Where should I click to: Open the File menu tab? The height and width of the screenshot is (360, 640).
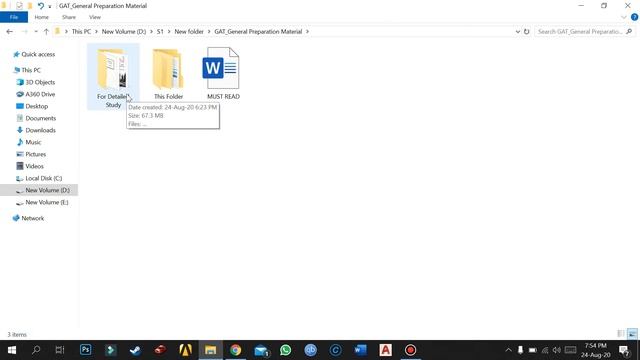pyautogui.click(x=14, y=17)
